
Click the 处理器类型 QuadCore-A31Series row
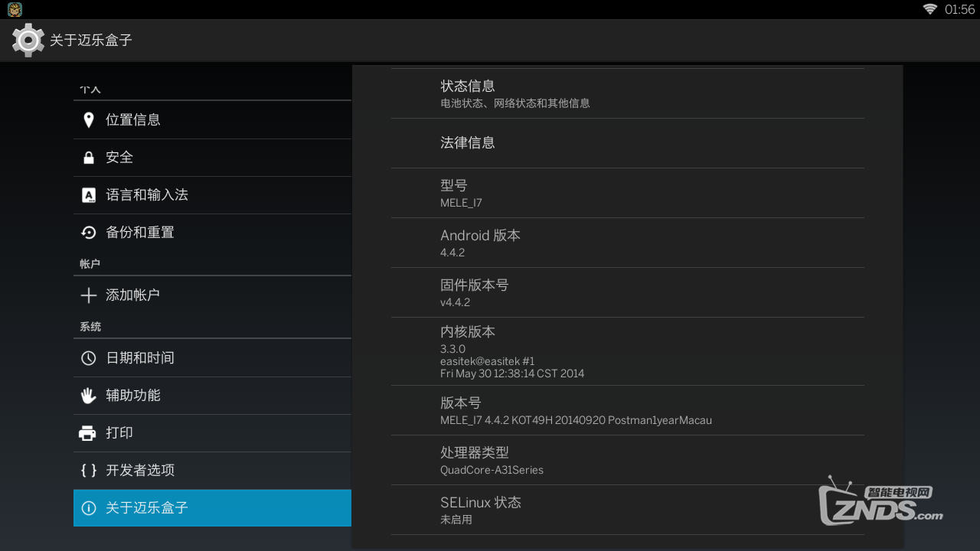pyautogui.click(x=628, y=460)
